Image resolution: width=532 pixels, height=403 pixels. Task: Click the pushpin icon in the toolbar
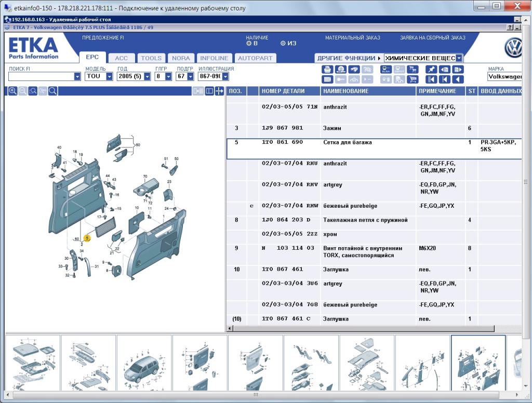431,70
